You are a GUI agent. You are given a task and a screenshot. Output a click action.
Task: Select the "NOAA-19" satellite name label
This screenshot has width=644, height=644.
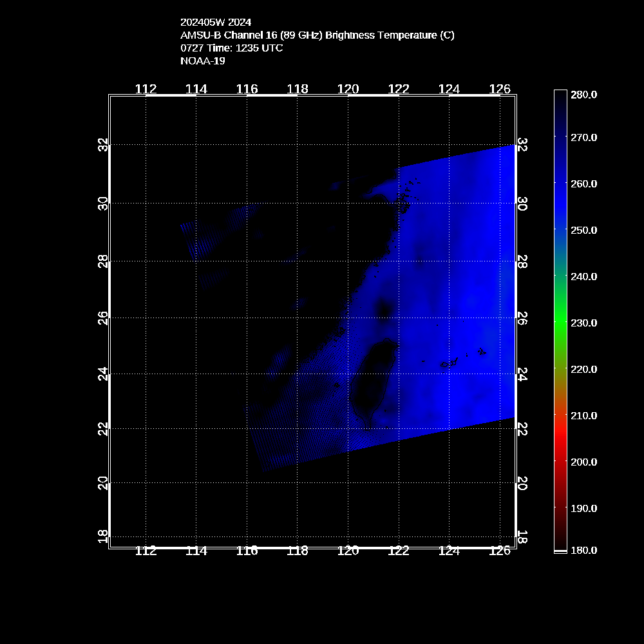[x=203, y=61]
